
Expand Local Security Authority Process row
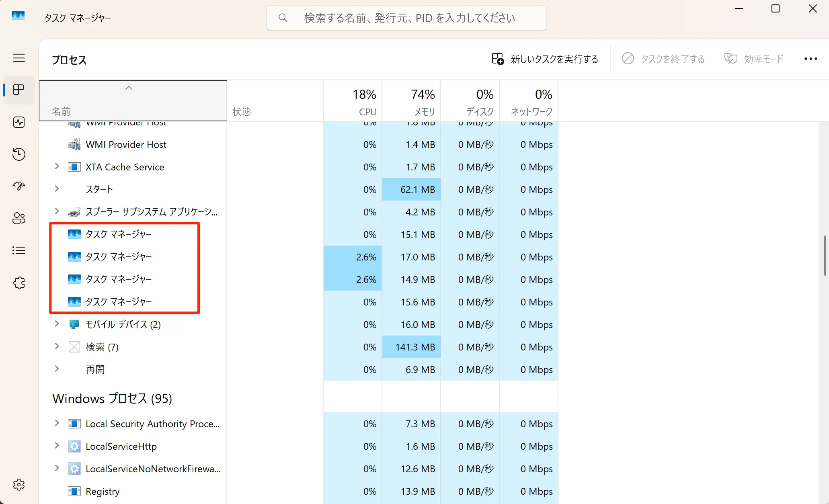[57, 423]
